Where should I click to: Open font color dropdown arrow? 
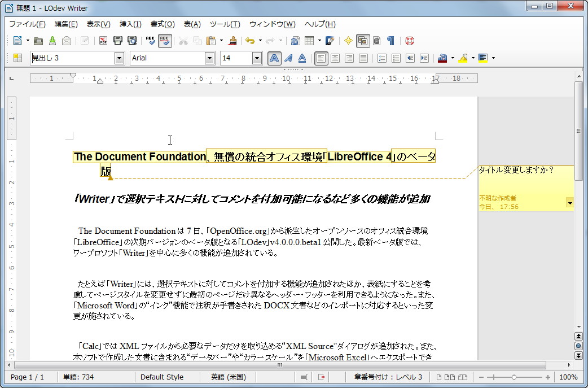(x=453, y=58)
